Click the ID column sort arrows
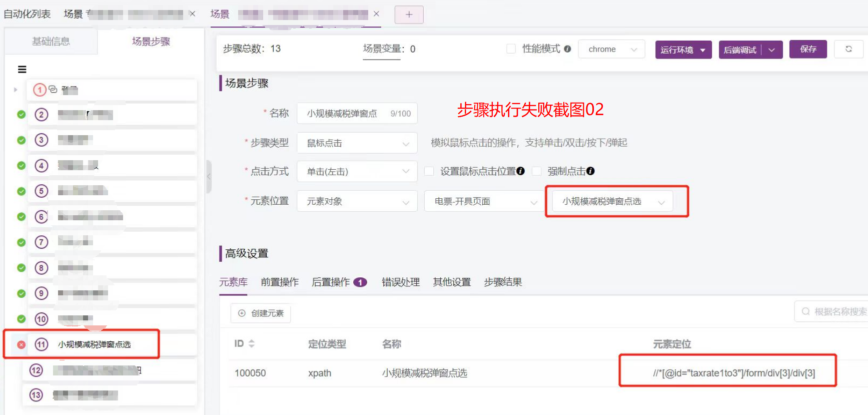Viewport: 868px width, 415px height. point(252,344)
